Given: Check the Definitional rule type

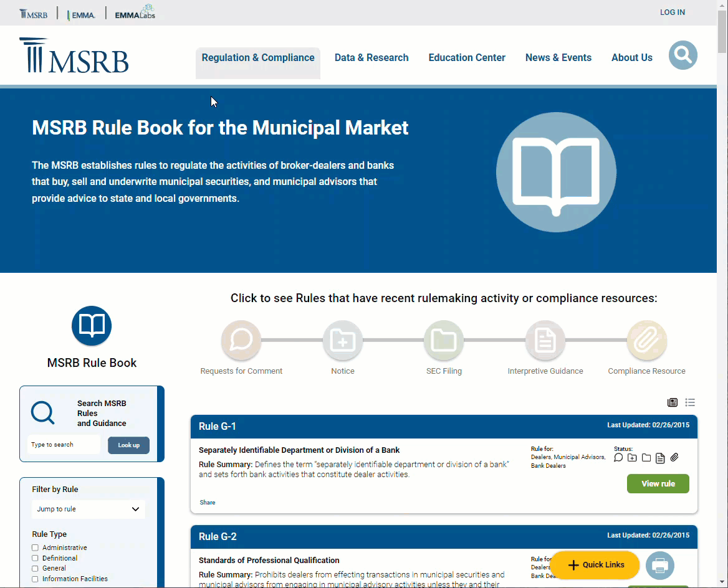Looking at the screenshot, I should click(x=35, y=558).
